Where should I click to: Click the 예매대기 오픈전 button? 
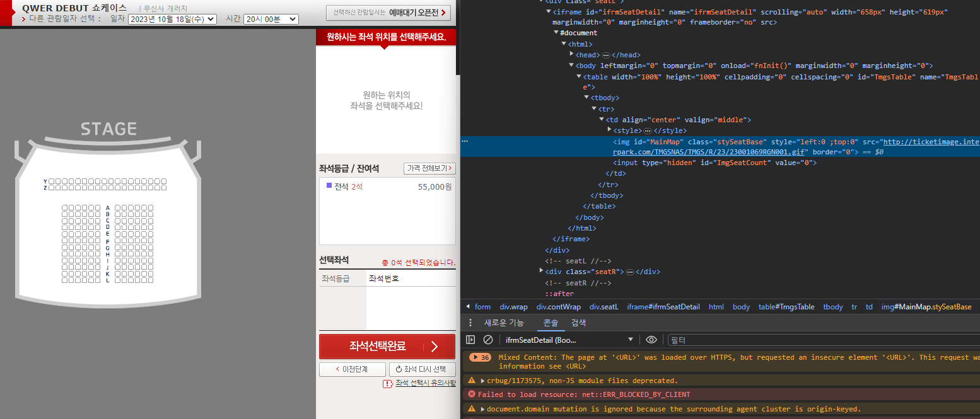pyautogui.click(x=388, y=12)
